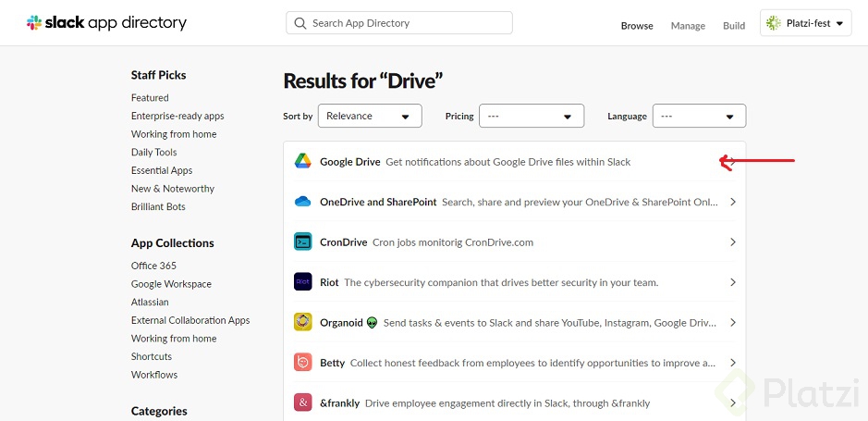Expand the Platzi-fest workspace menu
Viewport: 868px width, 421px height.
(805, 23)
